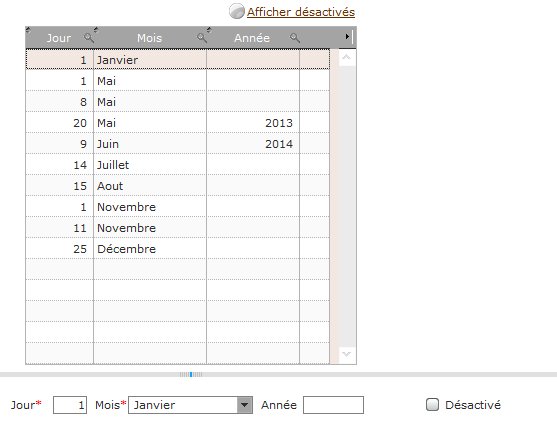Click the search icon in Jour column

[89, 38]
